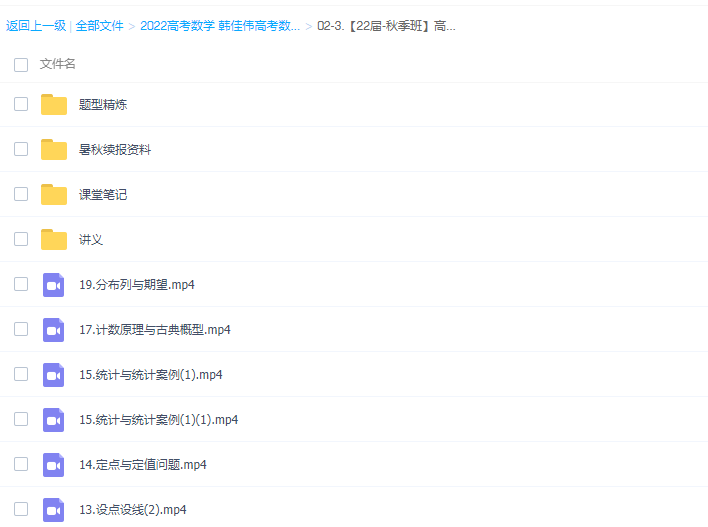Click the 讲义 folder icon
708x527 pixels.
pos(54,239)
